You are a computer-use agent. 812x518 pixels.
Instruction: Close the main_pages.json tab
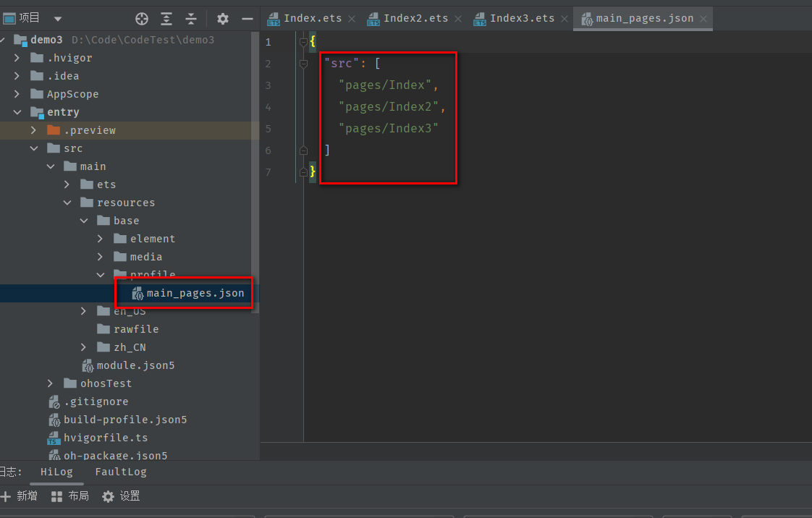703,19
